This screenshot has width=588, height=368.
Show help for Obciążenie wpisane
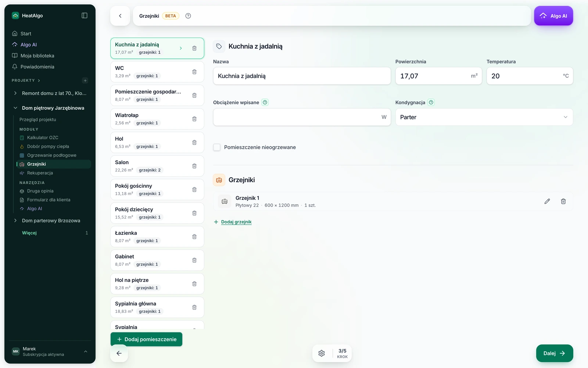[x=265, y=102]
